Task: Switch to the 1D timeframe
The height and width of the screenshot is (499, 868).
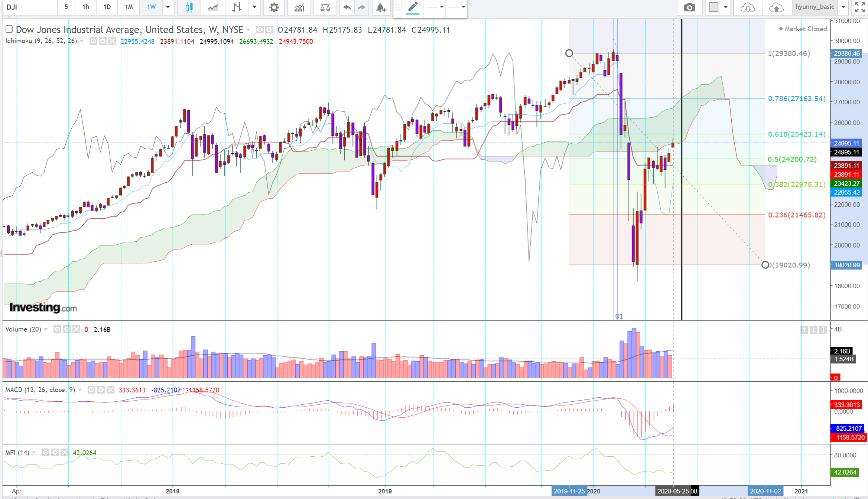Action: coord(107,7)
